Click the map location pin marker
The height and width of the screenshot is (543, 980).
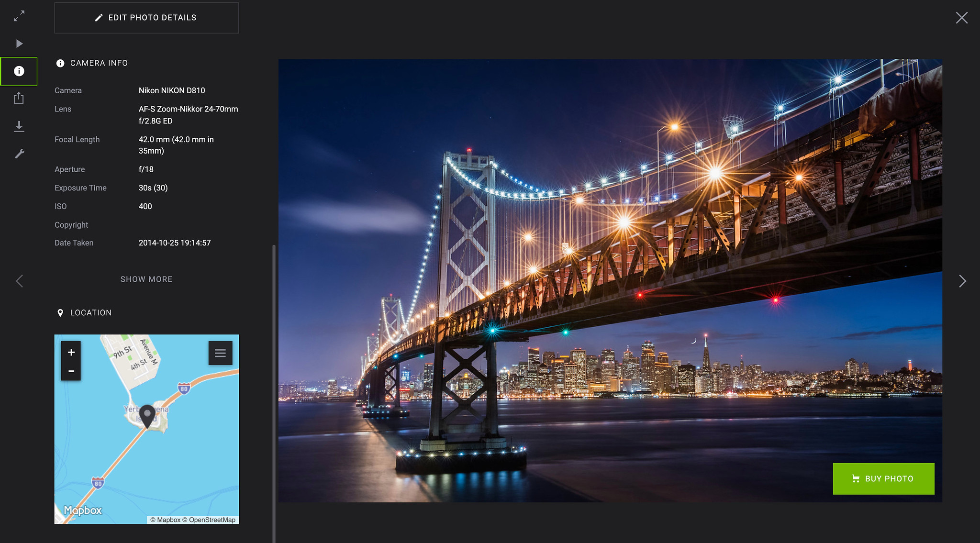click(x=147, y=414)
